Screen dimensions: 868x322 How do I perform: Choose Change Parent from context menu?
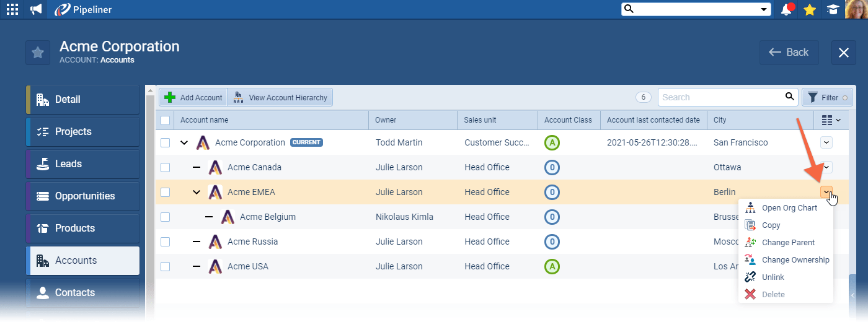tap(788, 243)
